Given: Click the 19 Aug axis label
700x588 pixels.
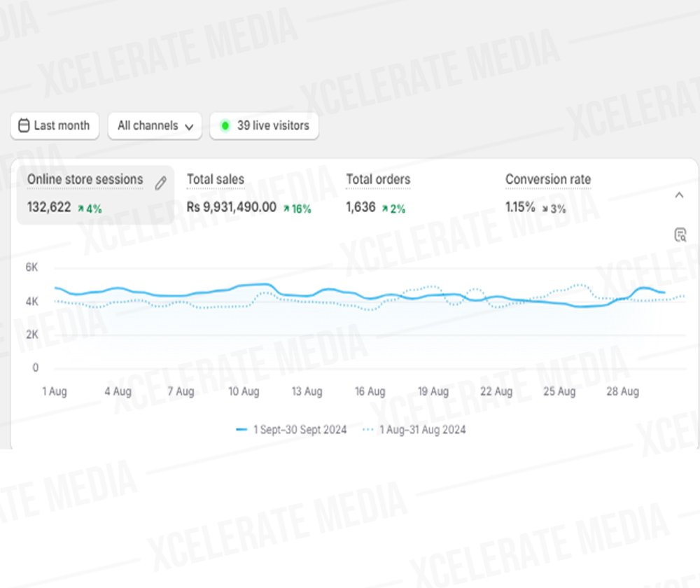Looking at the screenshot, I should pos(433,391).
